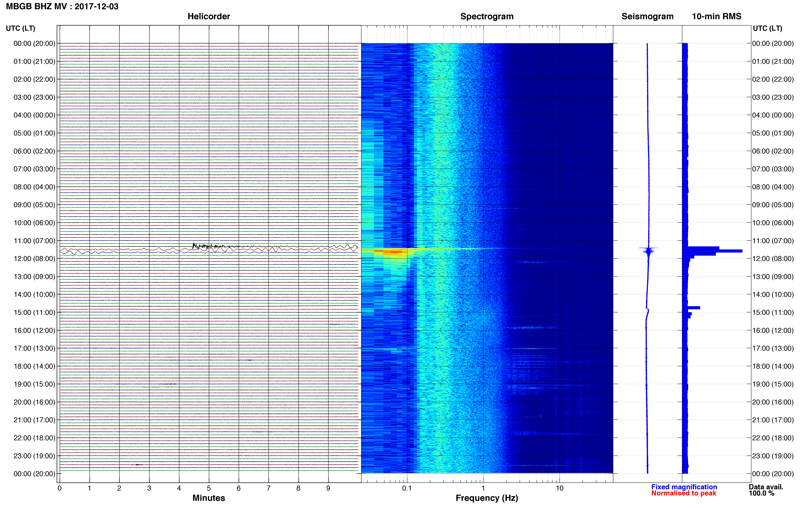Screen dimensions: 812x508
Task: Click the 'Helicorder' panel heading
Action: pos(209,16)
